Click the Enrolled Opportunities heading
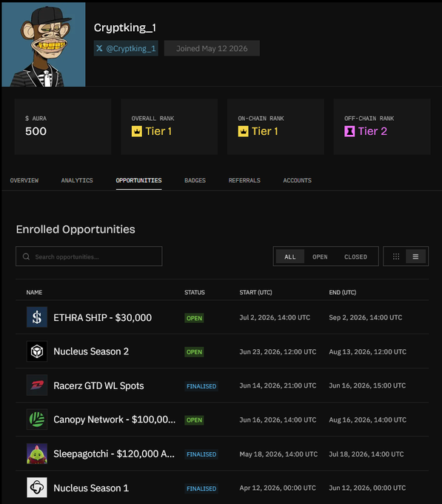This screenshot has width=442, height=504. (x=76, y=229)
